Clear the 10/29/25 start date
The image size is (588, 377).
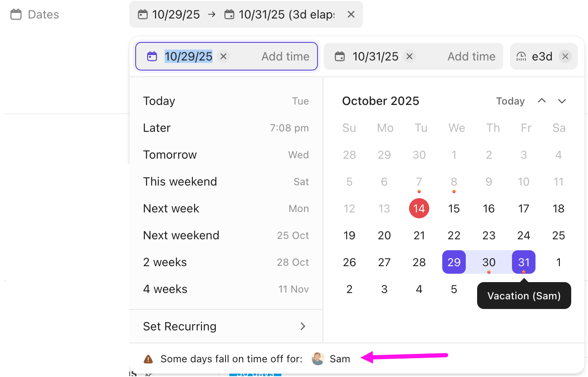click(x=223, y=56)
